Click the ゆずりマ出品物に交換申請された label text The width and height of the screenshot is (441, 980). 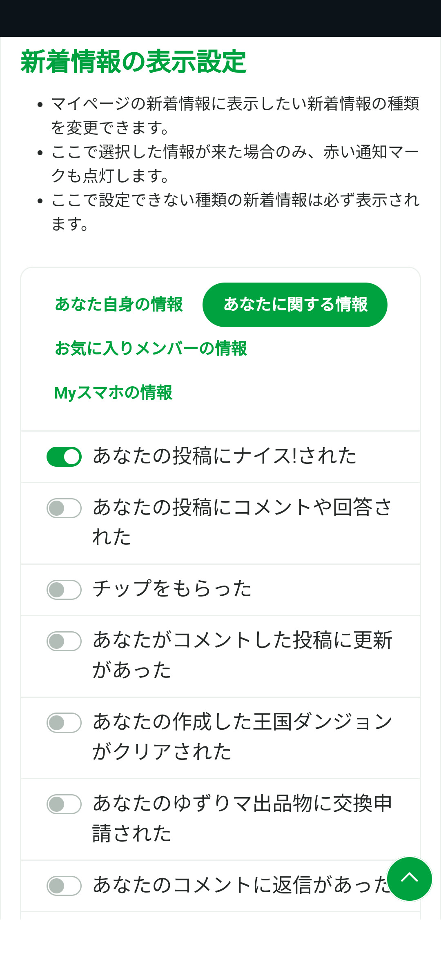coord(242,818)
